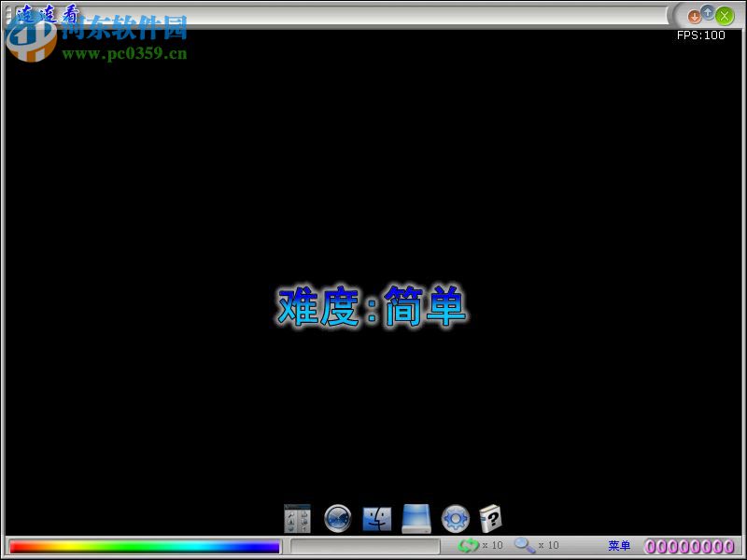Open the 菜单 menu
The width and height of the screenshot is (747, 560).
pyautogui.click(x=619, y=546)
